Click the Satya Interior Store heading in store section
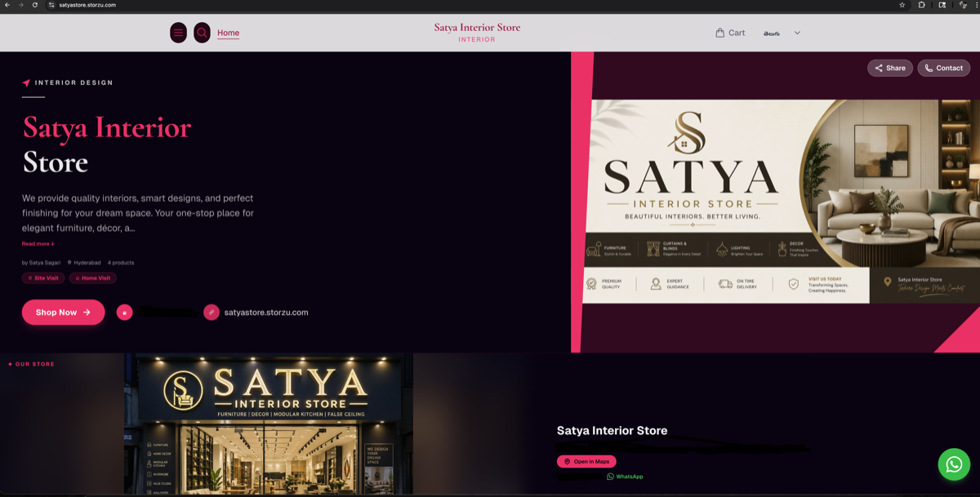The height and width of the screenshot is (497, 980). (612, 431)
